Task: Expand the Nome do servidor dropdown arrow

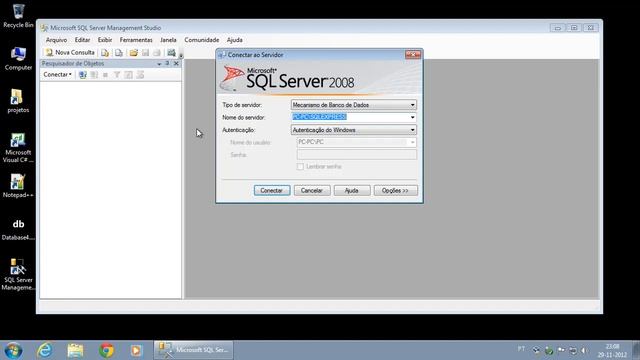Action: 412,118
